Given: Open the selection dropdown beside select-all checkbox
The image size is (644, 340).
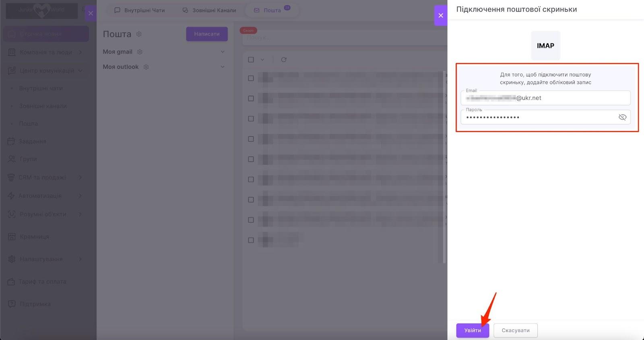Looking at the screenshot, I should click(x=262, y=60).
